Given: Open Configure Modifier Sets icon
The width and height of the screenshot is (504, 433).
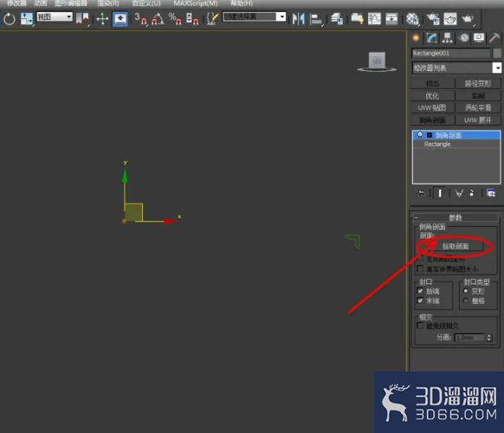Looking at the screenshot, I should coord(491,193).
